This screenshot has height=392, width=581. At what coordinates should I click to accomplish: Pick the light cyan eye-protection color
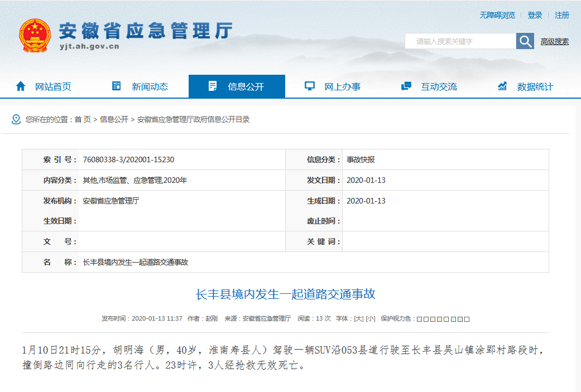click(454, 319)
